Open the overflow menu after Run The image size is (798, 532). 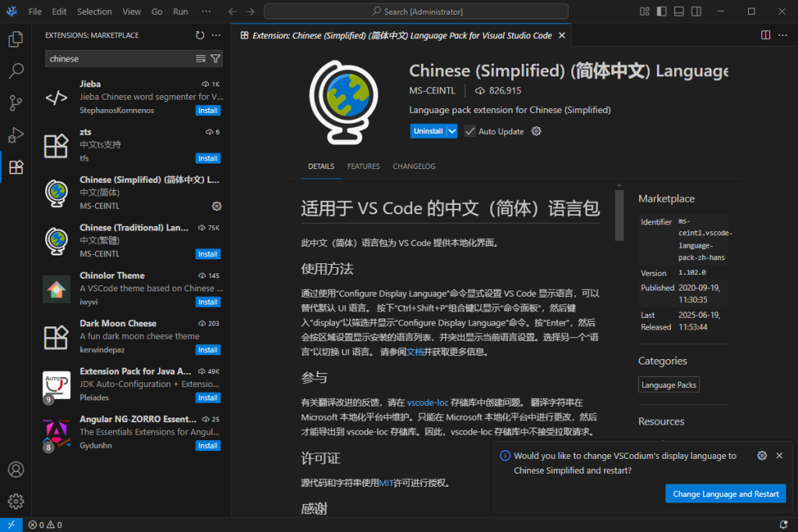(x=206, y=11)
